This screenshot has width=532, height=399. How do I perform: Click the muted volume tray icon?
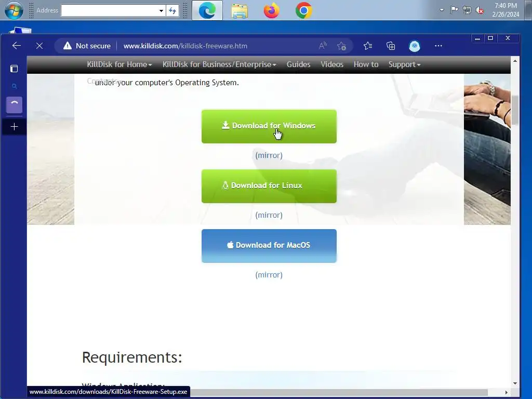click(x=480, y=10)
